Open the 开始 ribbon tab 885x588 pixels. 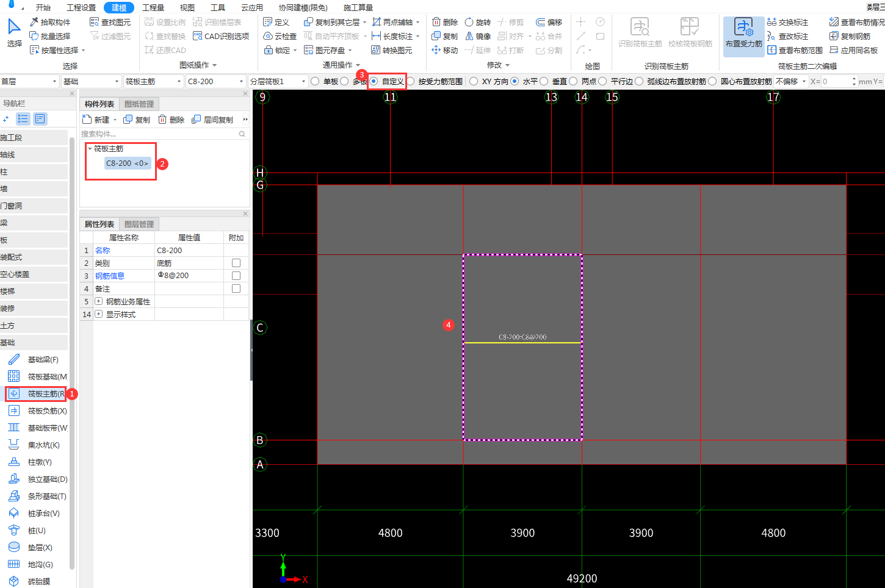(43, 7)
